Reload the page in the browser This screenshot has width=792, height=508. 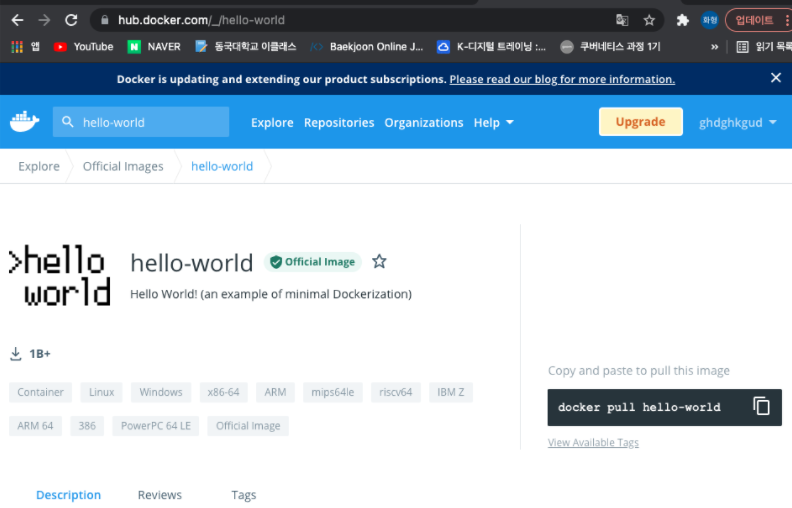71,20
